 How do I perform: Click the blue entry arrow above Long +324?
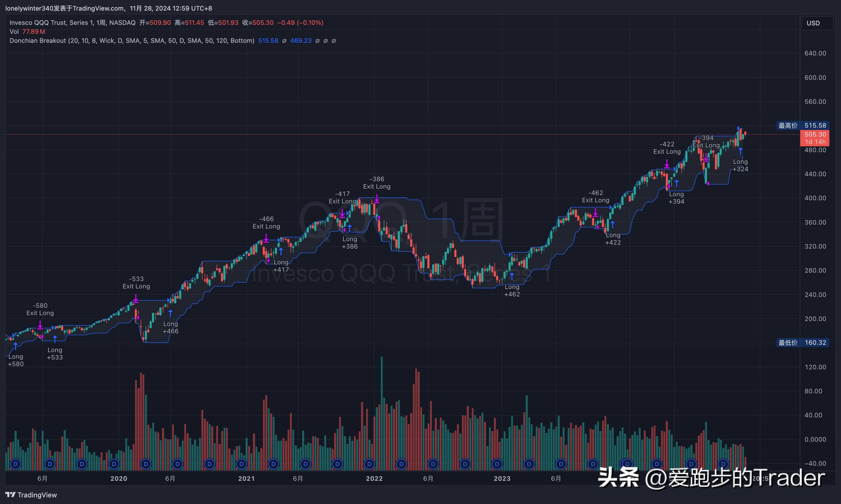tap(740, 151)
